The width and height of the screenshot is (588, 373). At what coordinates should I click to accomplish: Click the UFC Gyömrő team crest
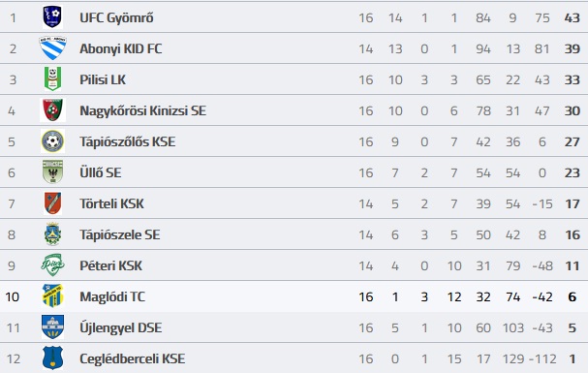52,16
